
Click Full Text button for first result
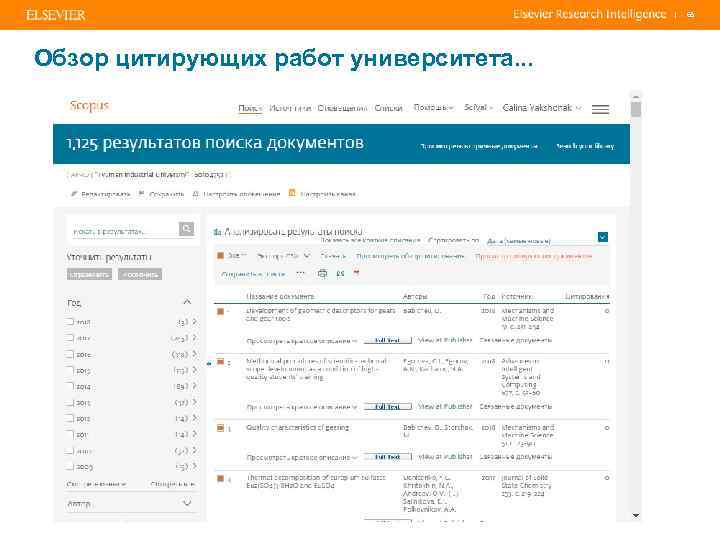click(388, 340)
